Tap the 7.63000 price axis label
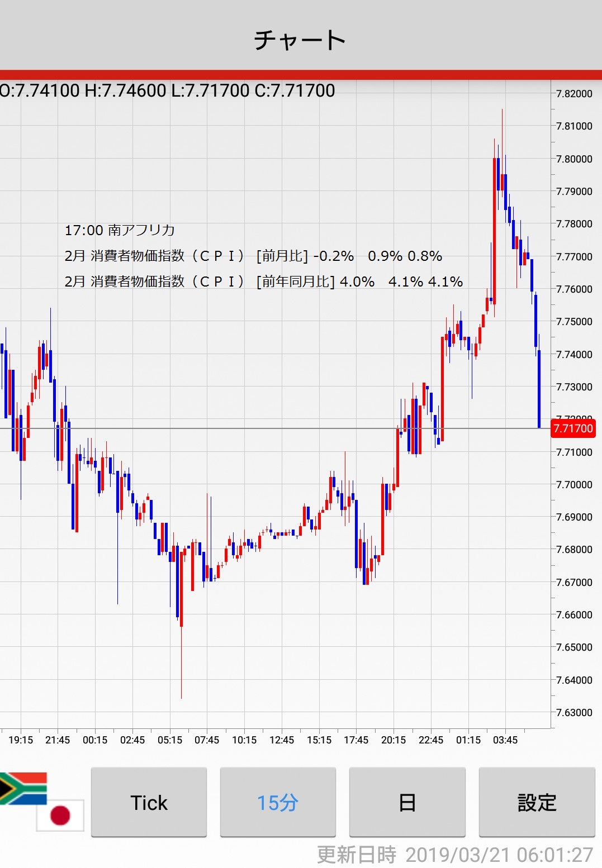This screenshot has width=602, height=868. pos(574,712)
